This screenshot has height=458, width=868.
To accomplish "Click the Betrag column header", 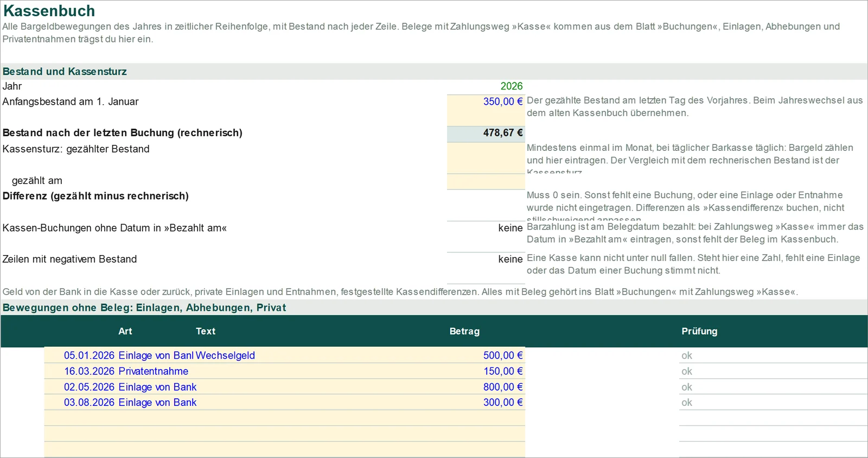I will (464, 332).
